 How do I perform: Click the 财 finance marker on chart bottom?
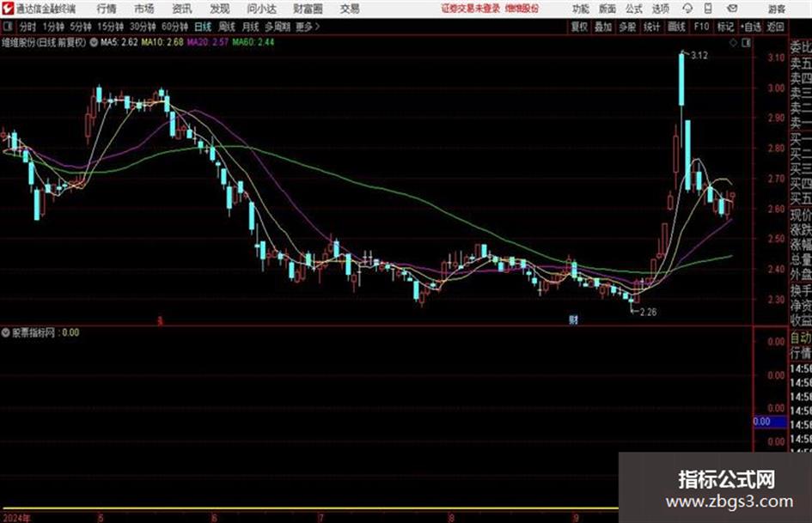tap(573, 320)
